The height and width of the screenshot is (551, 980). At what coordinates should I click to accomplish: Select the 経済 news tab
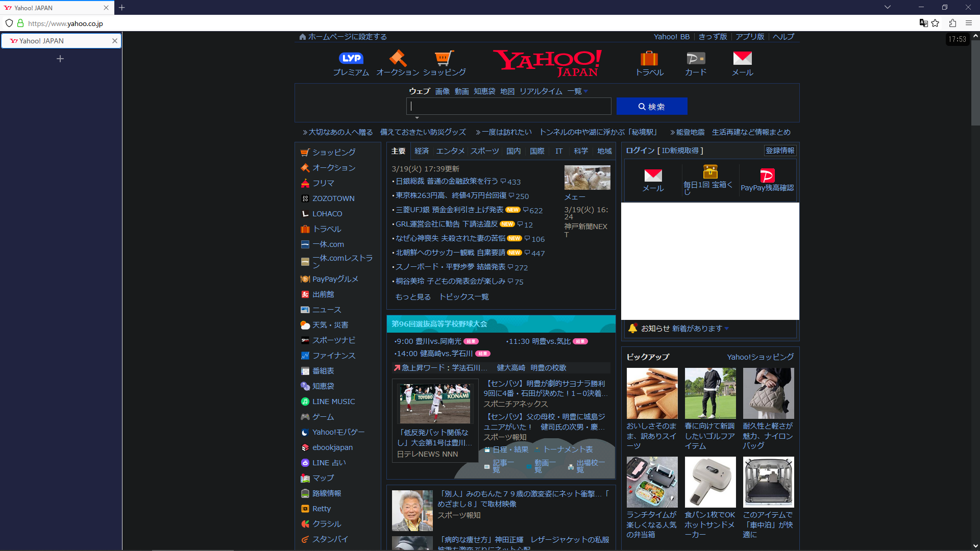point(422,151)
